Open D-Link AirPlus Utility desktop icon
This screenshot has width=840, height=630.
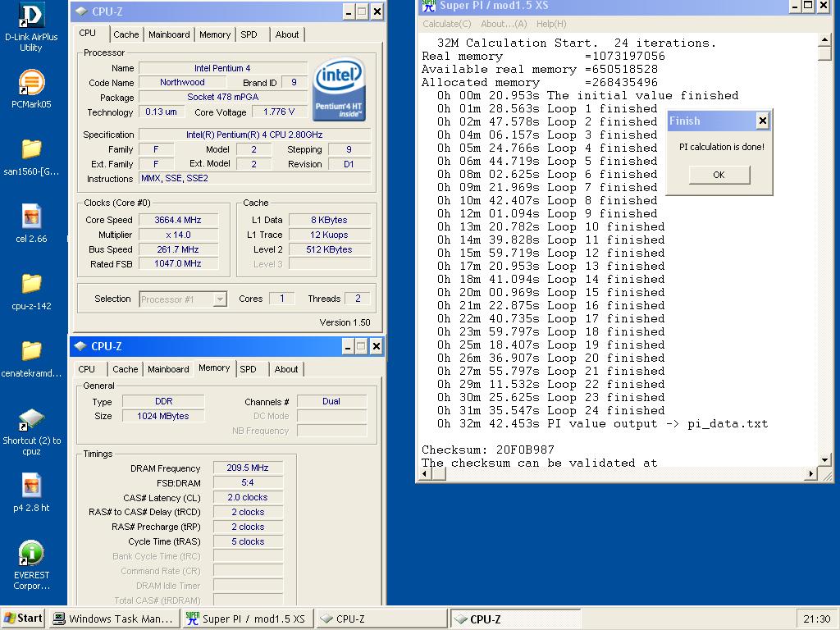31,27
